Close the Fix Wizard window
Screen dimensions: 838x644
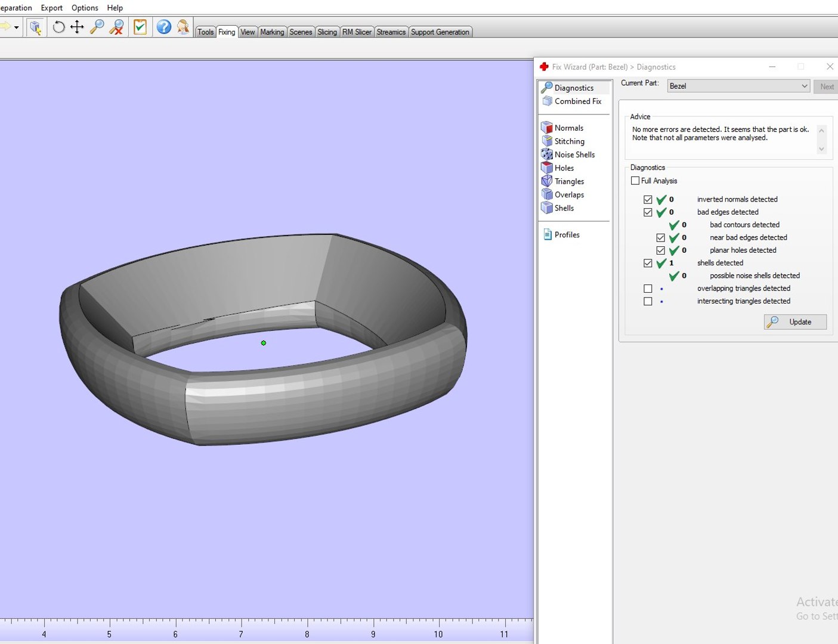pos(830,67)
